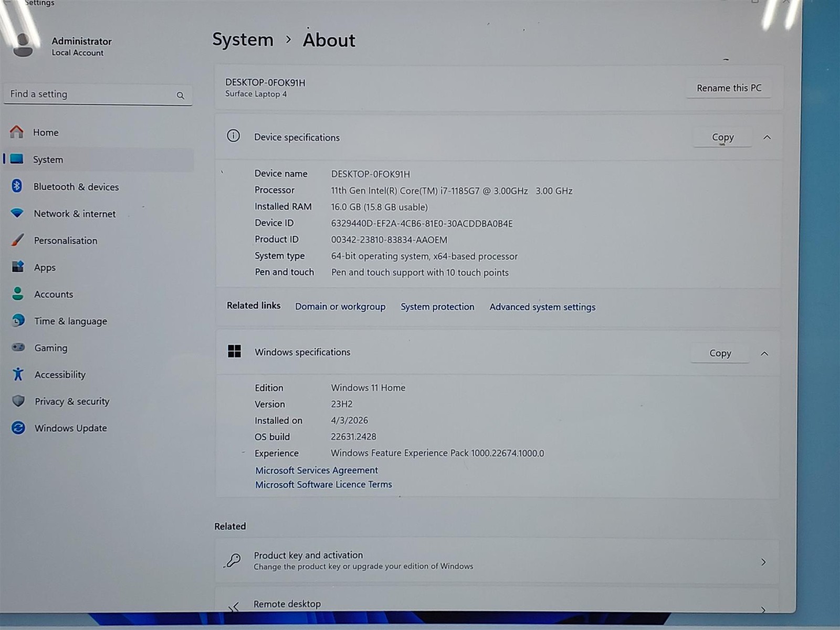The height and width of the screenshot is (630, 840).
Task: Select the System monitor icon in sidebar
Action: 17,159
